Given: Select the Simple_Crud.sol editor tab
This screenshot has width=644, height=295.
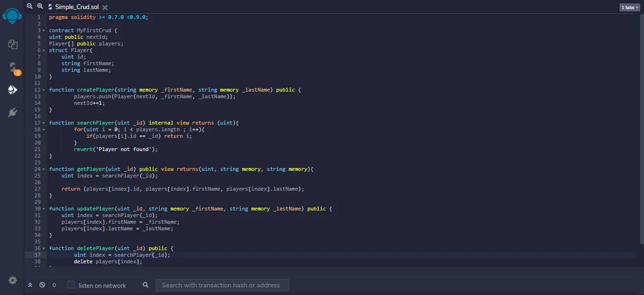Looking at the screenshot, I should (76, 7).
